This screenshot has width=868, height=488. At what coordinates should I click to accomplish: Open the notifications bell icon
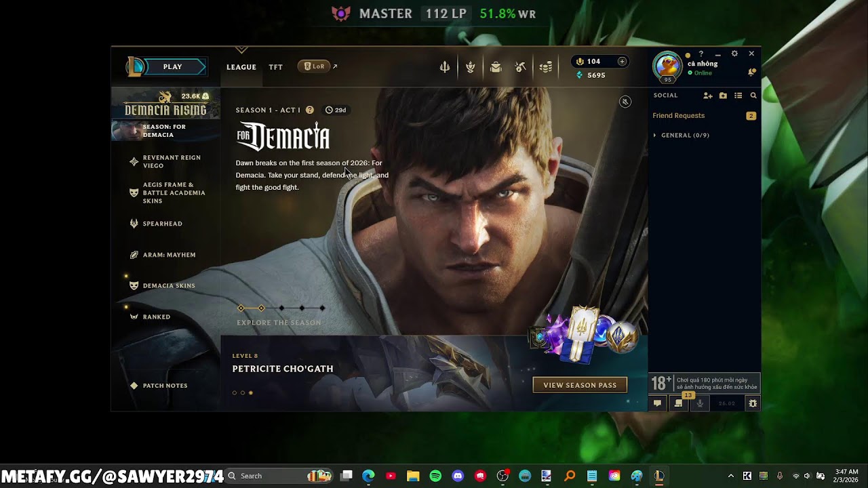point(751,72)
